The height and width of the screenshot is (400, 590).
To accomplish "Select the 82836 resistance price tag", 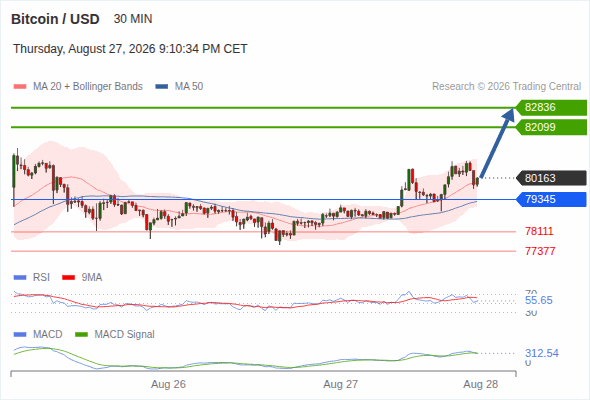I will (551, 108).
